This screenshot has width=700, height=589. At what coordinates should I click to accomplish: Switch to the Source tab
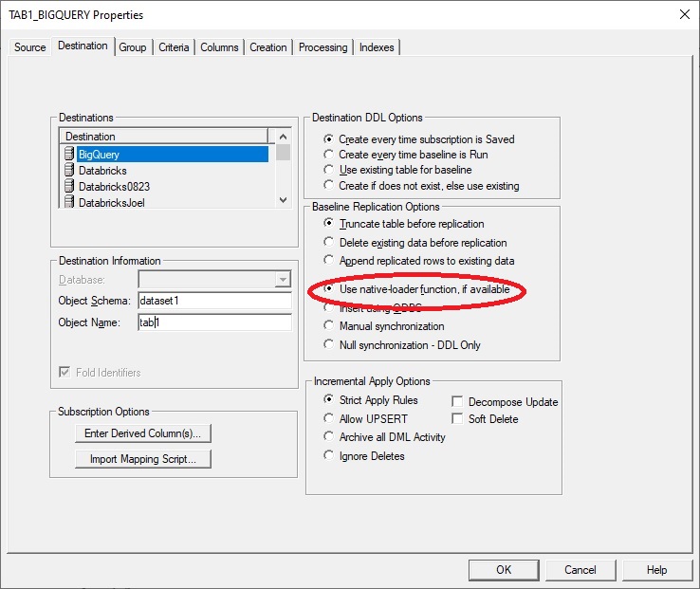click(x=30, y=47)
